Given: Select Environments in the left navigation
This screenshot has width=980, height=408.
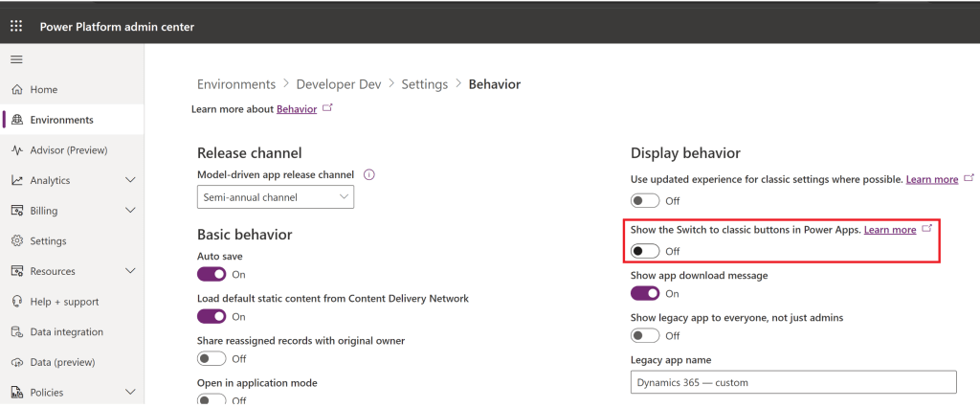Looking at the screenshot, I should tap(61, 120).
